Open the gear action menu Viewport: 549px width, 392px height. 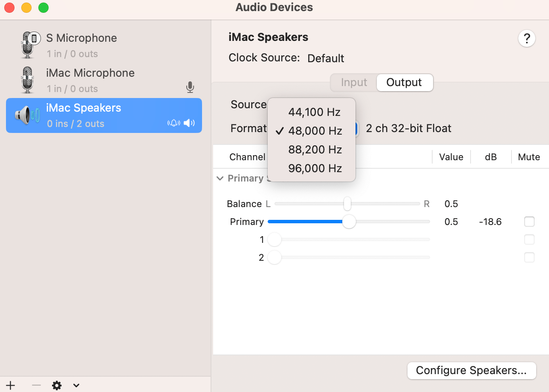point(57,386)
